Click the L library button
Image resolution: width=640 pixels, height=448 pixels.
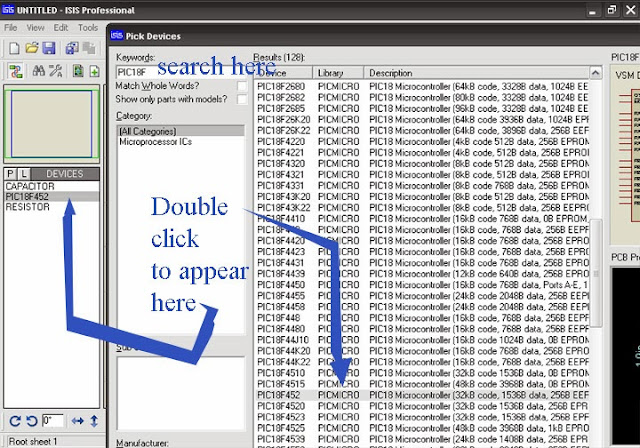pos(24,174)
